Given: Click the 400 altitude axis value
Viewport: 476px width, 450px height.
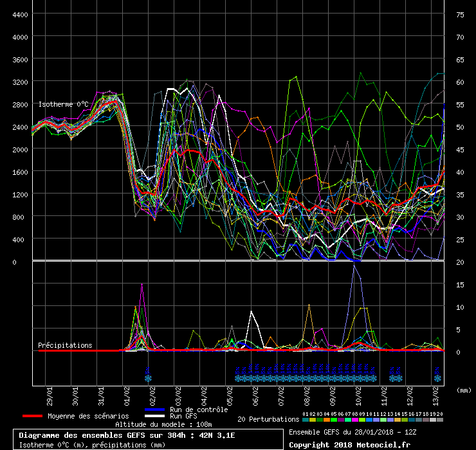Looking at the screenshot, I should coord(20,240).
